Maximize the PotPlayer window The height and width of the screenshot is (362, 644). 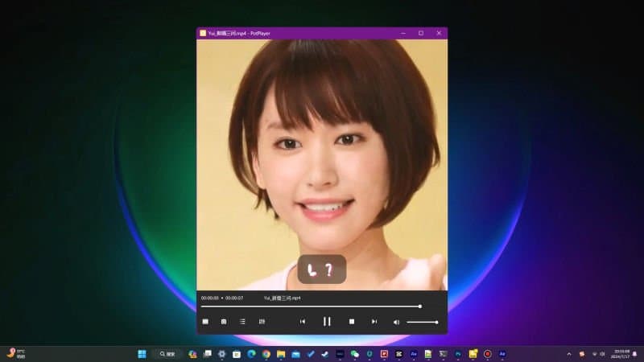(x=420, y=33)
